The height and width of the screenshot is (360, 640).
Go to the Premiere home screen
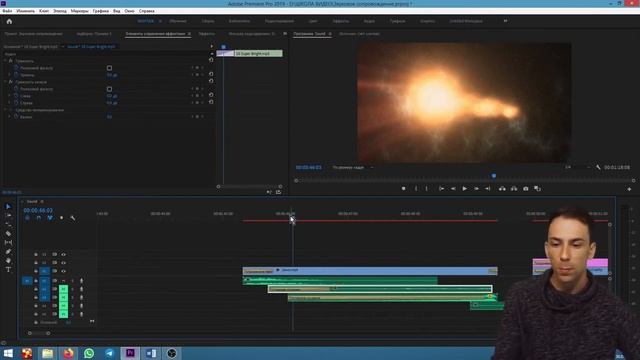[9, 21]
